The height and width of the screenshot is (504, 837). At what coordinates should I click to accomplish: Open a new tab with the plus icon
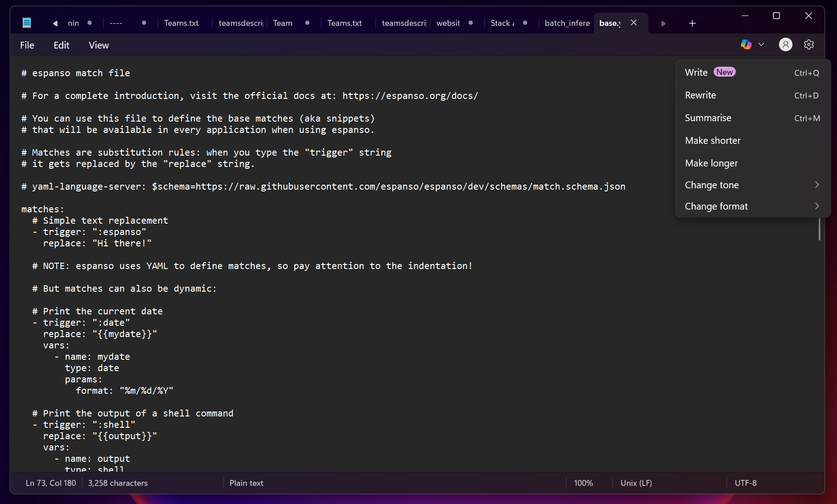click(692, 23)
